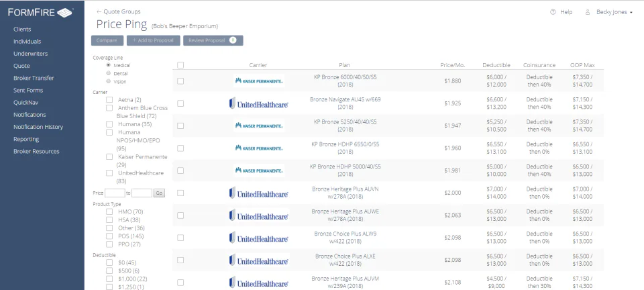Screen dimensions: 644x290
Task: Open Broker Transfer in the sidebar
Action: (34, 78)
